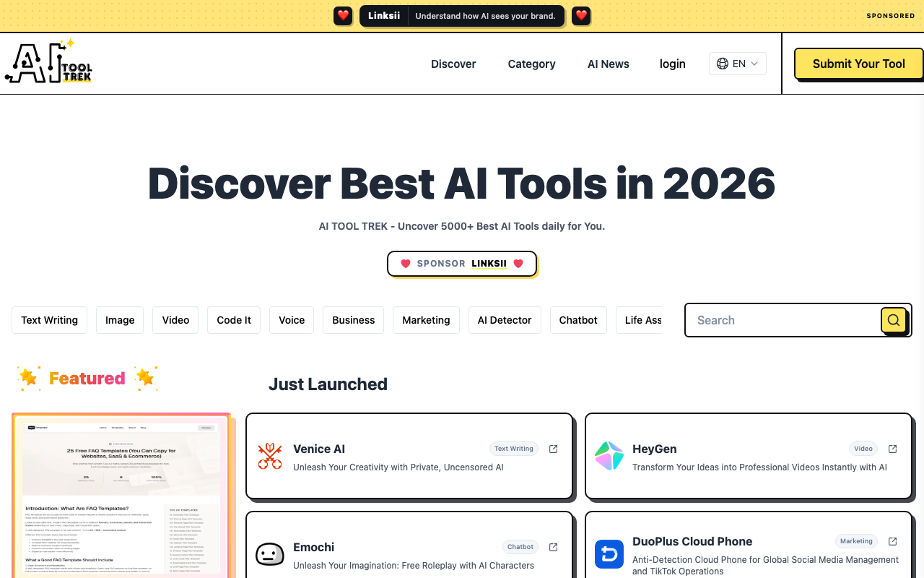Viewport: 924px width, 578px height.
Task: Click Emochi description text
Action: (x=414, y=566)
